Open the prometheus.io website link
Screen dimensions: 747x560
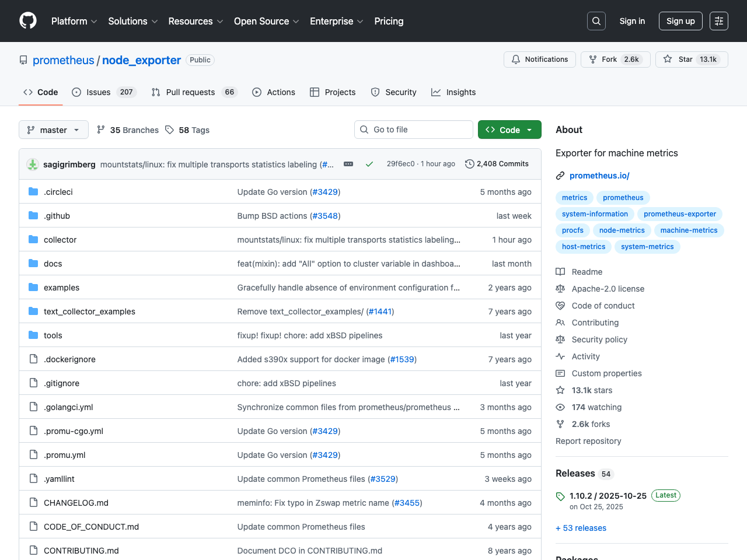599,175
